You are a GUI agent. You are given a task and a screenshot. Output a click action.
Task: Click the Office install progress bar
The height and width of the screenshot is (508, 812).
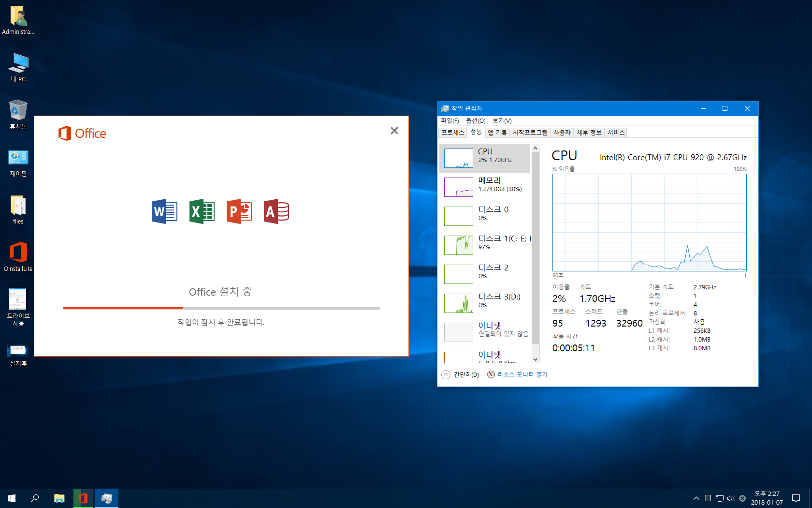221,308
